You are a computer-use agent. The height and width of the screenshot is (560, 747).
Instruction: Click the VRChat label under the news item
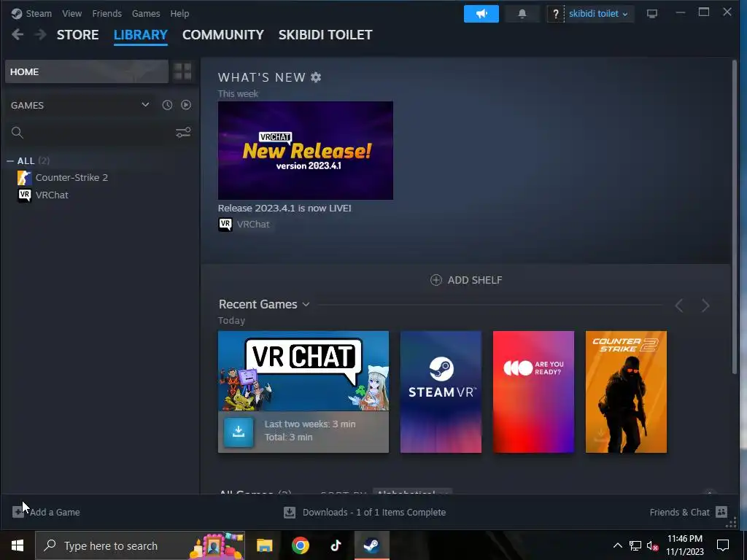pyautogui.click(x=253, y=225)
